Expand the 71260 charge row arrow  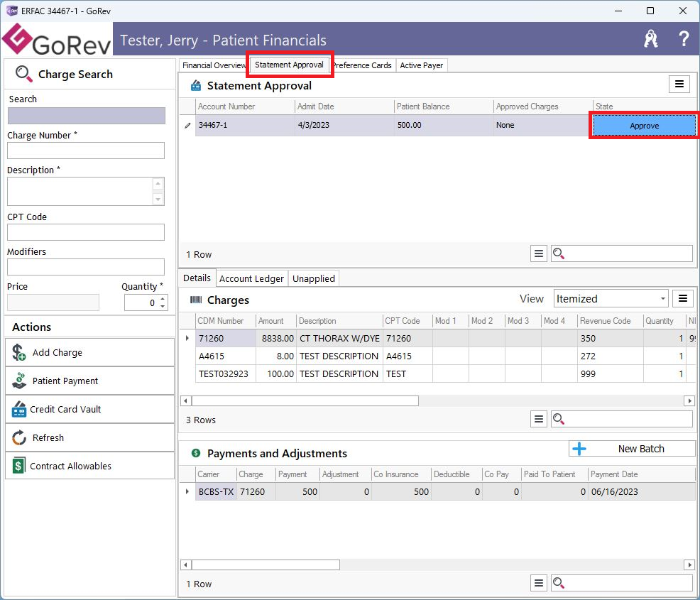(x=187, y=339)
